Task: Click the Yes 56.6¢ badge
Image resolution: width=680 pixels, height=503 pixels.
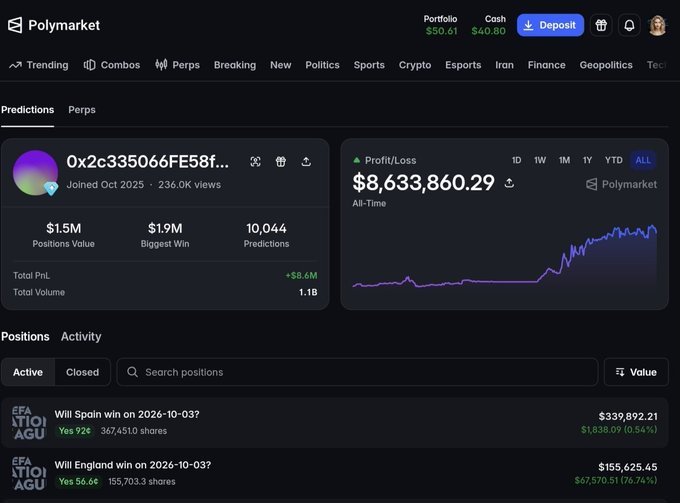Action: [x=78, y=482]
